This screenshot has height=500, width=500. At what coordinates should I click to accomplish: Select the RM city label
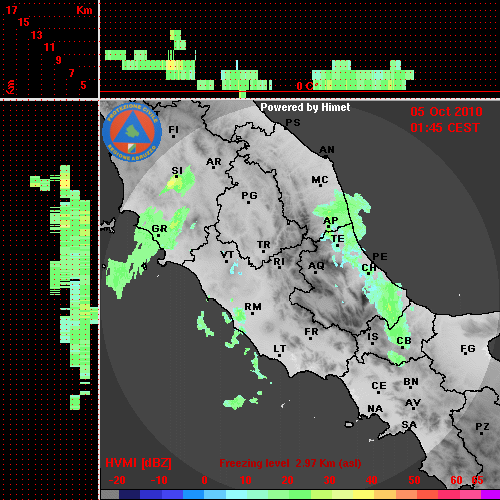coord(253,307)
